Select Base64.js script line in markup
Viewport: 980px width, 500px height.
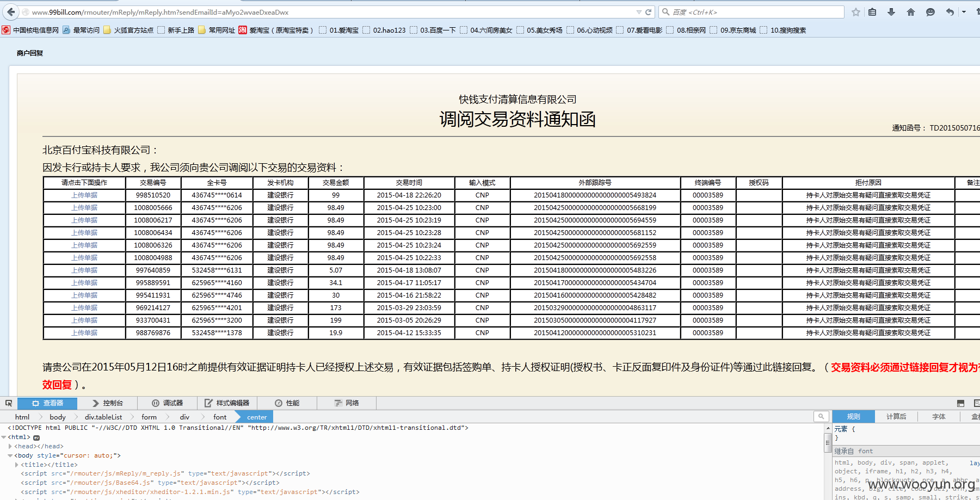pos(150,483)
